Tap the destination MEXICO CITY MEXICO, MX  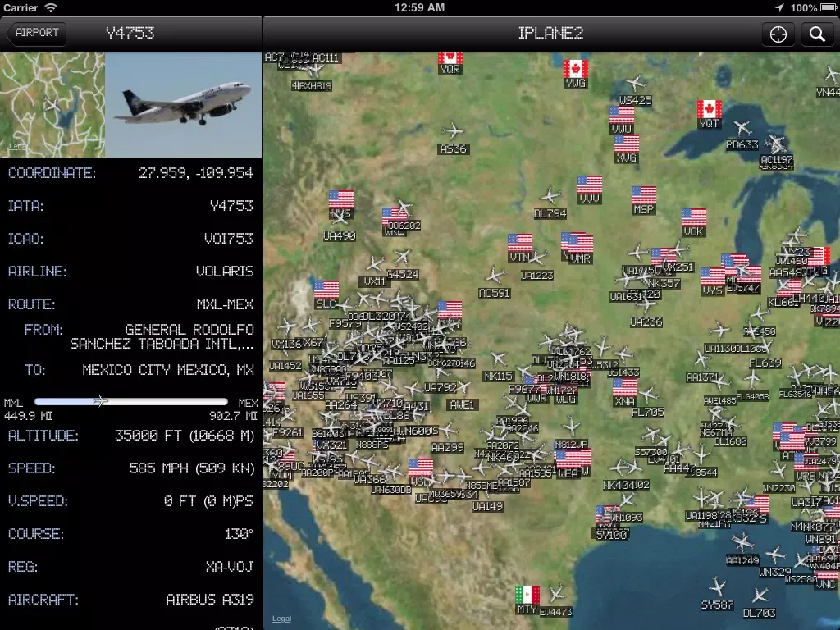[168, 370]
